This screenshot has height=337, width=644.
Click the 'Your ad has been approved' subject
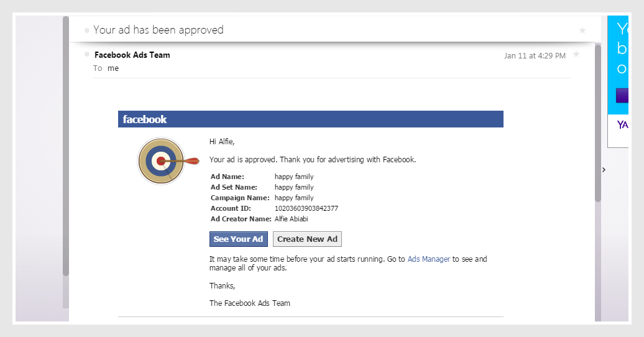[159, 30]
